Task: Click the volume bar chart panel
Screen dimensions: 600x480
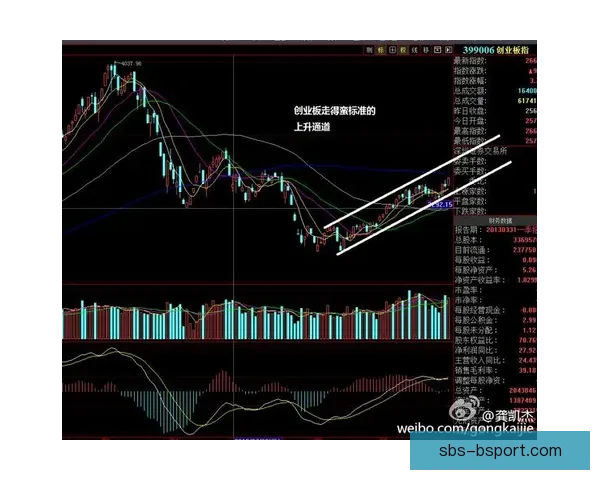Action: [257, 312]
